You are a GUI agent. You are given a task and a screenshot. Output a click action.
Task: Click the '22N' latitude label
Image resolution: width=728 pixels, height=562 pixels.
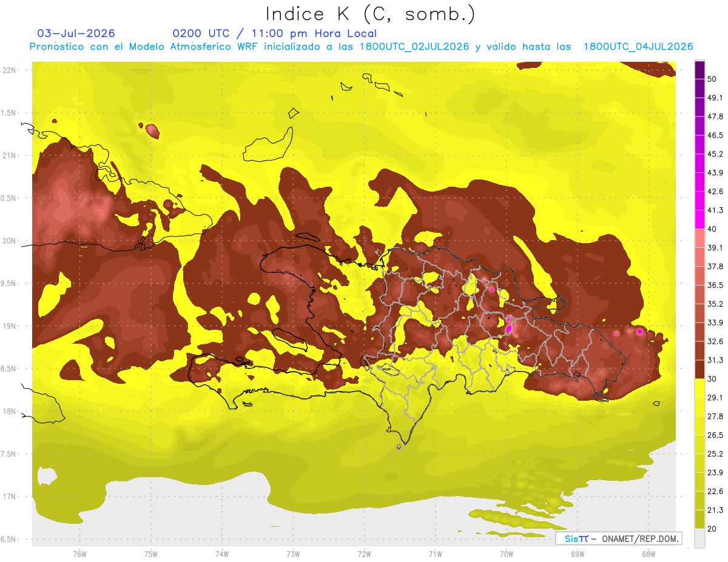click(x=10, y=70)
